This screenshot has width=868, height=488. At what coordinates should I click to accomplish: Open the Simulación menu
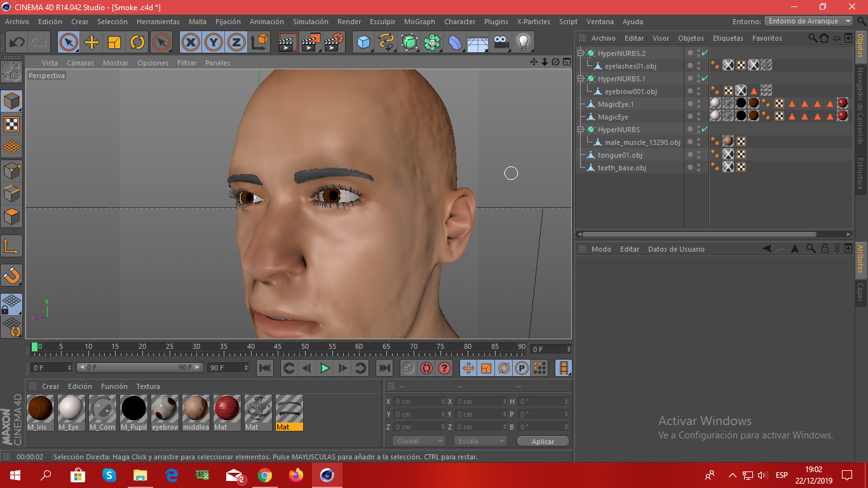click(311, 22)
